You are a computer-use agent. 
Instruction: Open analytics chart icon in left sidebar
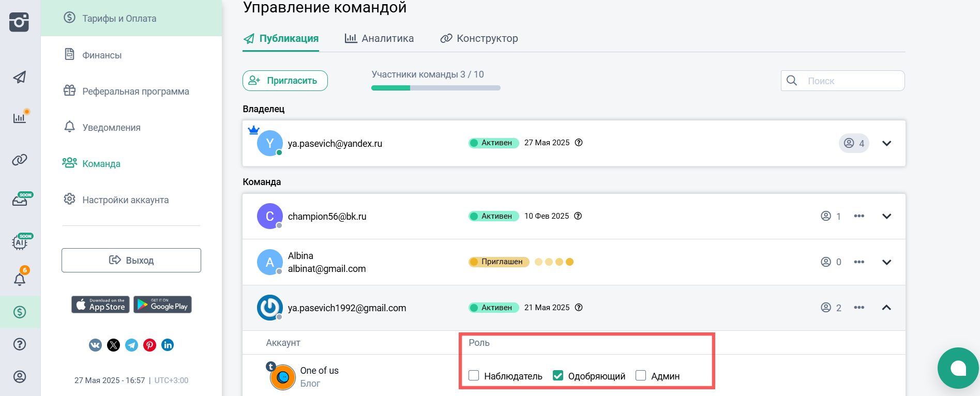[x=20, y=118]
